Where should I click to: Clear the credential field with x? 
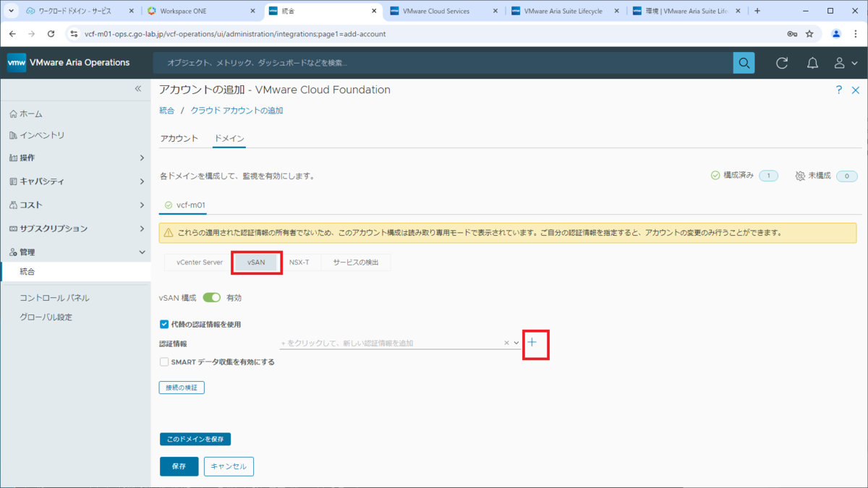coord(507,343)
